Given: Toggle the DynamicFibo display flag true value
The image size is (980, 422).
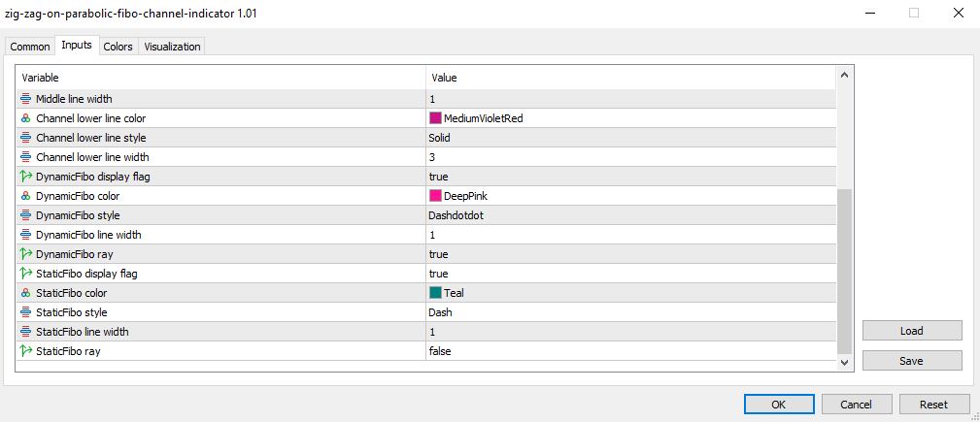Looking at the screenshot, I should [439, 177].
